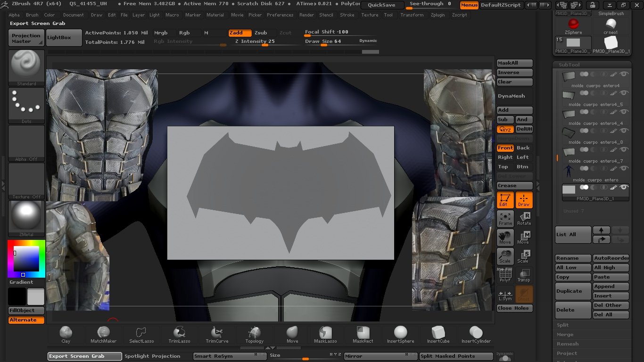
Task: Click the Close Holes button
Action: pyautogui.click(x=515, y=308)
